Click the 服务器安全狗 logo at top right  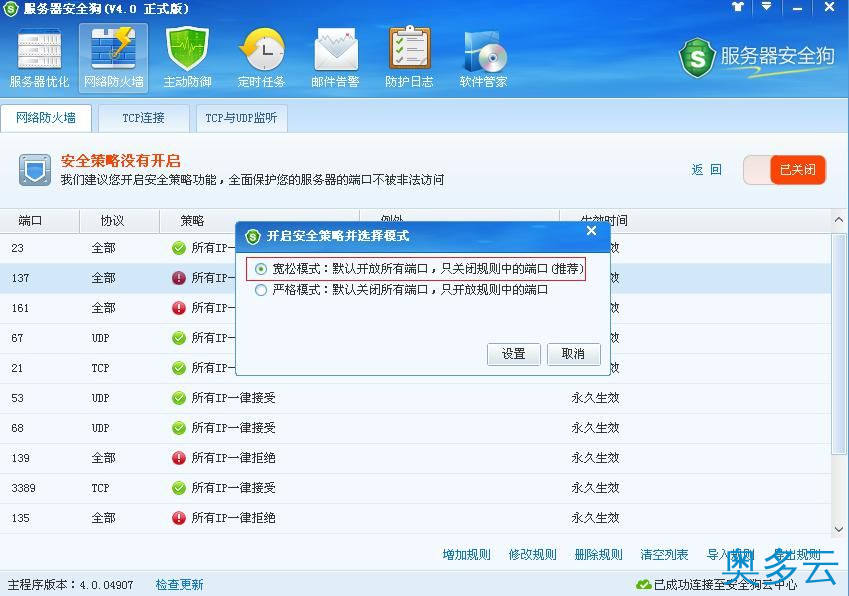[757, 57]
